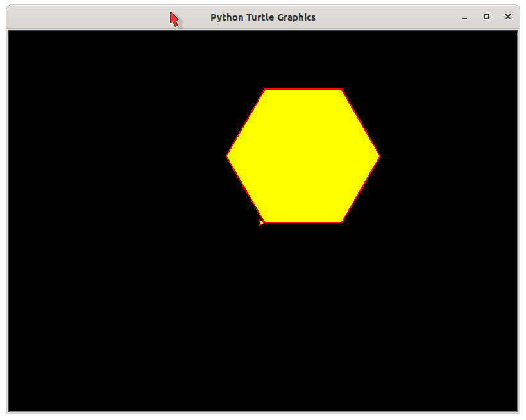
Task: Select the top-left corner of the hexagon
Action: pyautogui.click(x=265, y=89)
